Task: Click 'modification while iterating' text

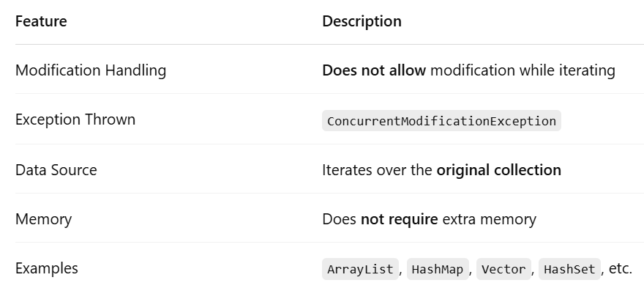Action: pyautogui.click(x=523, y=70)
